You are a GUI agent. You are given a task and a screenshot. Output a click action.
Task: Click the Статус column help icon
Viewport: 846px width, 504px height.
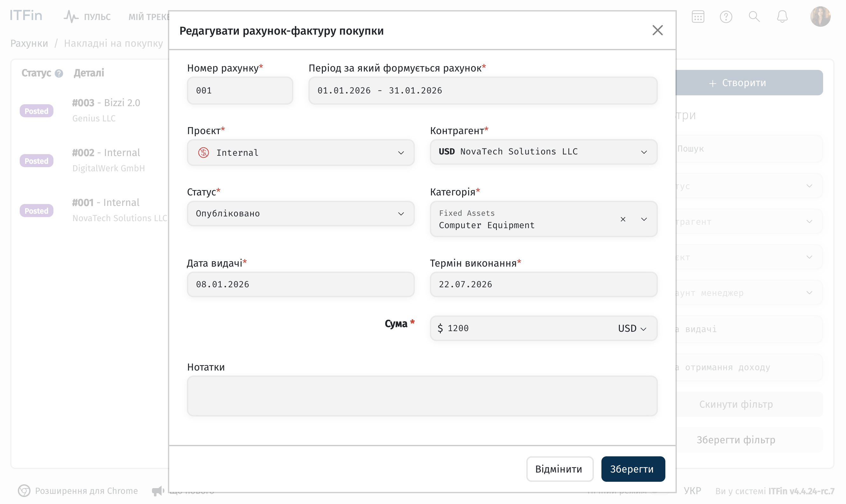[x=59, y=73]
